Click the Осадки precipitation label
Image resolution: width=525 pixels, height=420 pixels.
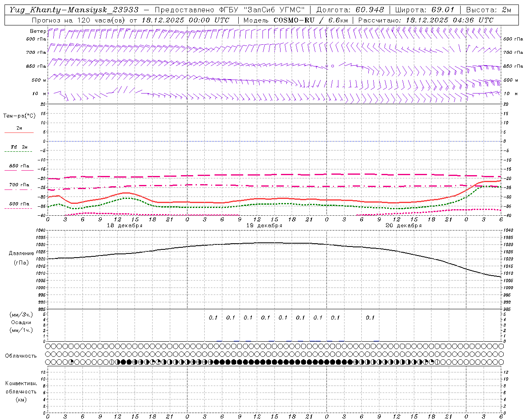(21, 322)
